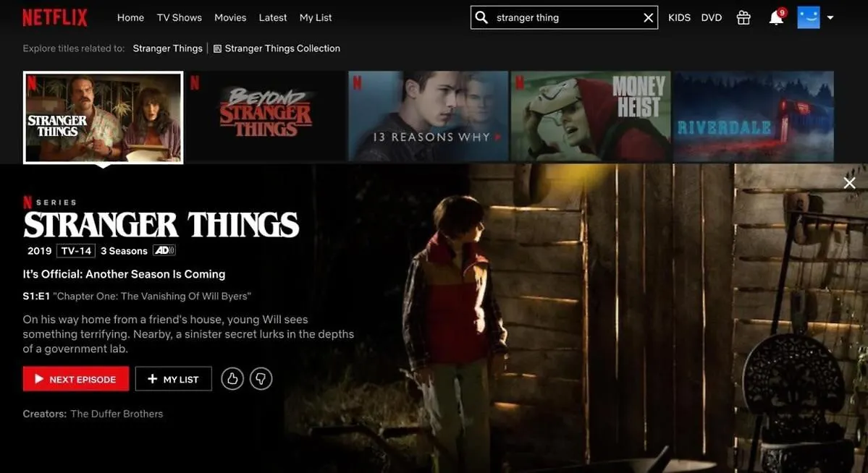This screenshot has height=473, width=868.
Task: Click the 'Chapter One: The Vanishing Of Will Byers' episode title
Action: 152,297
